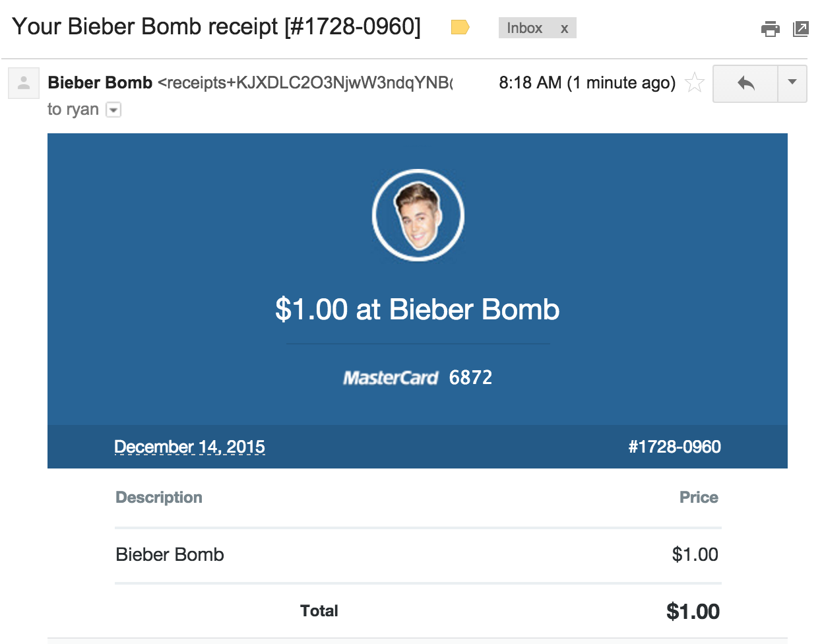Open the more reply options dropdown
Viewport: 822px width, 644px height.
[x=792, y=83]
